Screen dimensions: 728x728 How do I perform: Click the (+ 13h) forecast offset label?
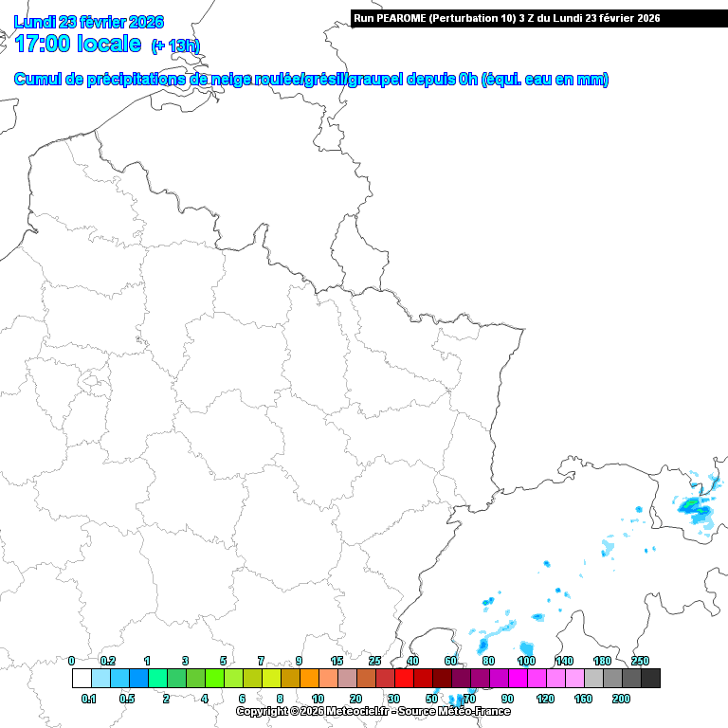pyautogui.click(x=175, y=45)
